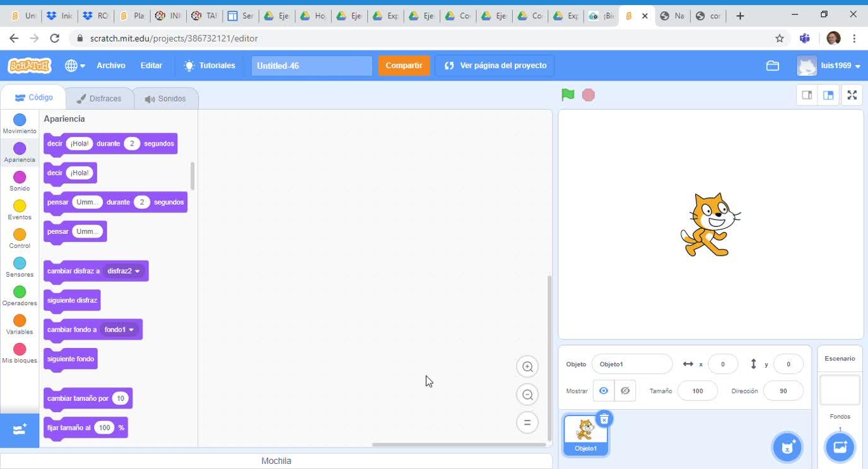The height and width of the screenshot is (469, 868).
Task: Click the choose a sprite button
Action: point(787,447)
